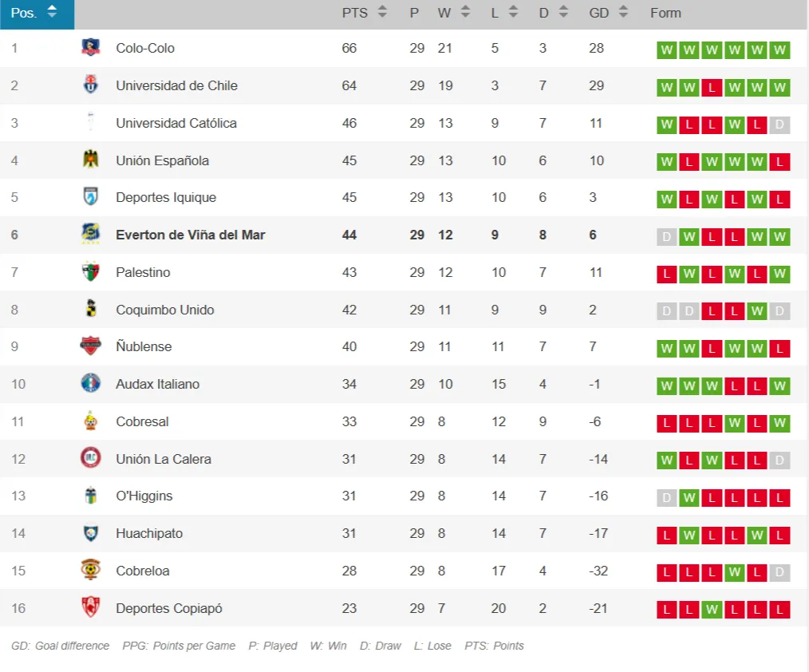Image resolution: width=809 pixels, height=672 pixels.
Task: Click the Deportes Copiapó crest icon
Action: point(91,608)
